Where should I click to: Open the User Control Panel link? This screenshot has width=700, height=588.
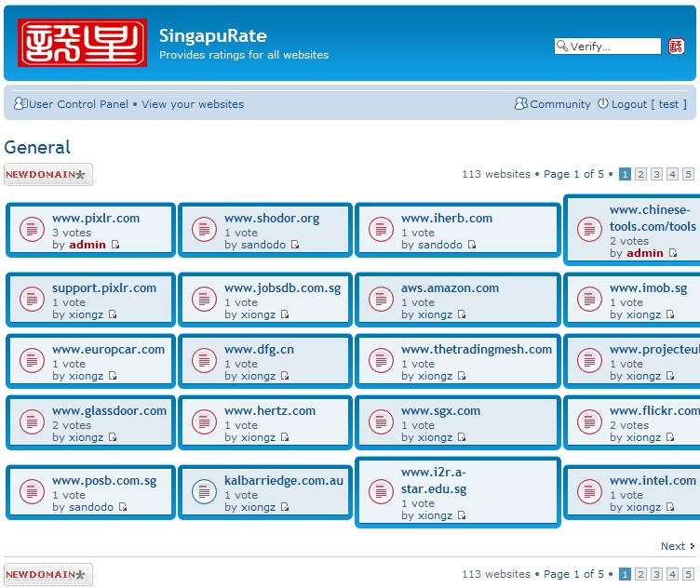point(78,104)
